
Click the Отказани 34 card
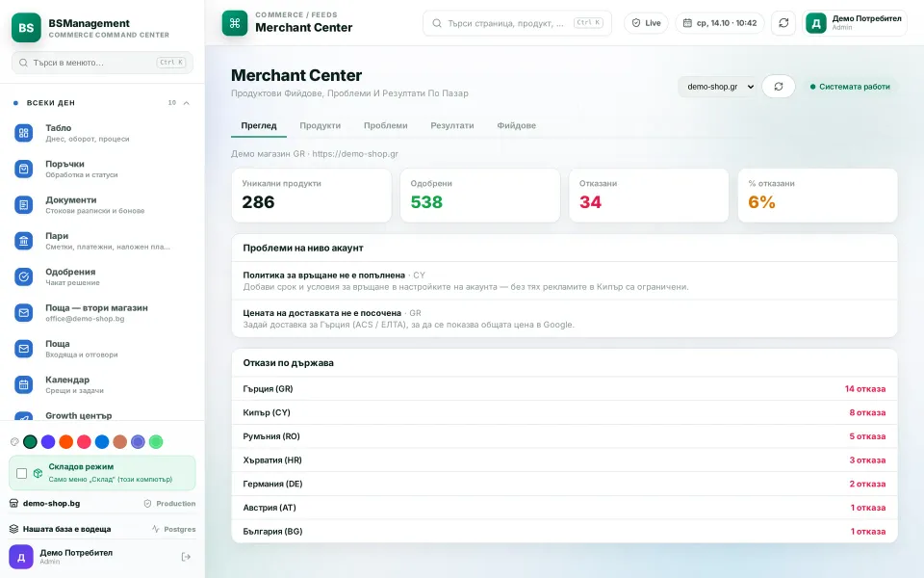pos(649,196)
